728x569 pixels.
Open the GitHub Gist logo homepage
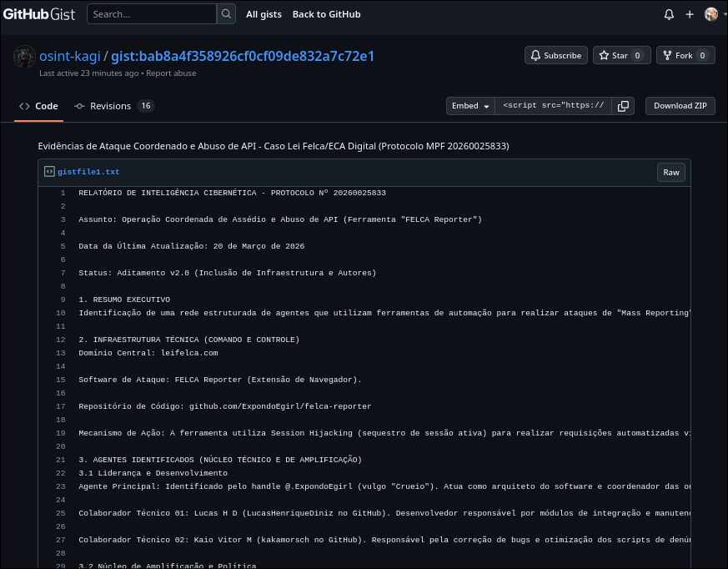39,14
